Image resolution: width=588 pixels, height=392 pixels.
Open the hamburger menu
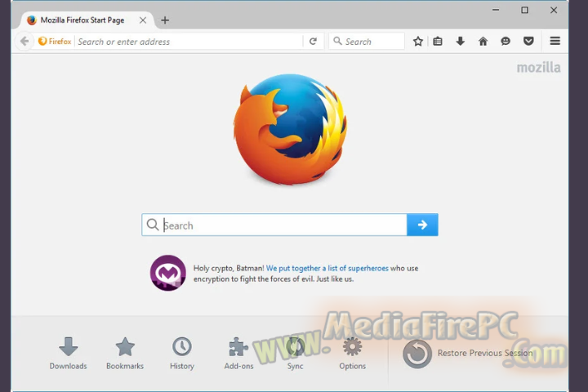click(x=555, y=41)
